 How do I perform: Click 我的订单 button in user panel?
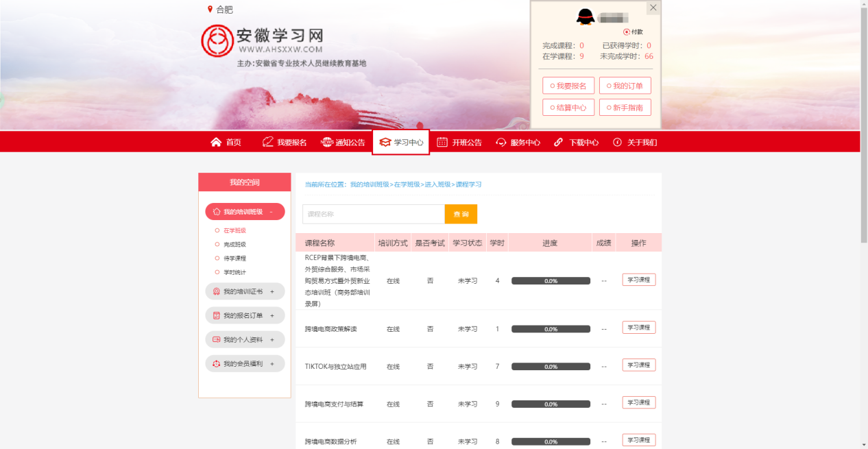(625, 86)
